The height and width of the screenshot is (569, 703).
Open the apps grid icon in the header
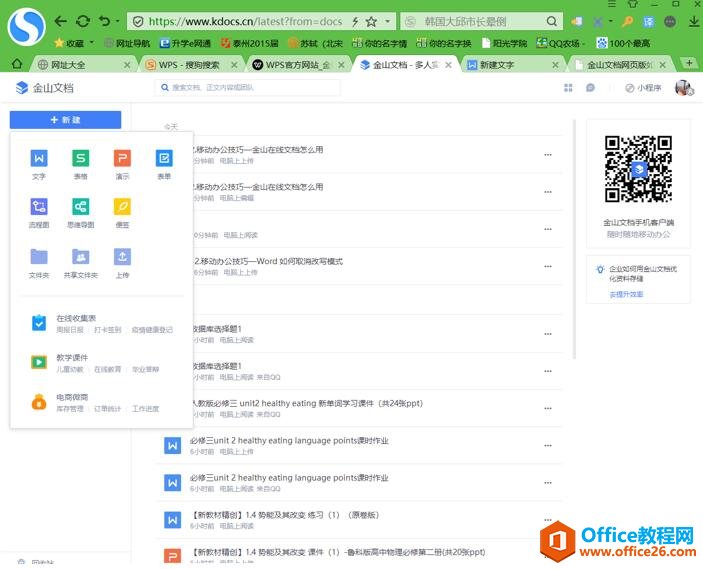tap(568, 87)
